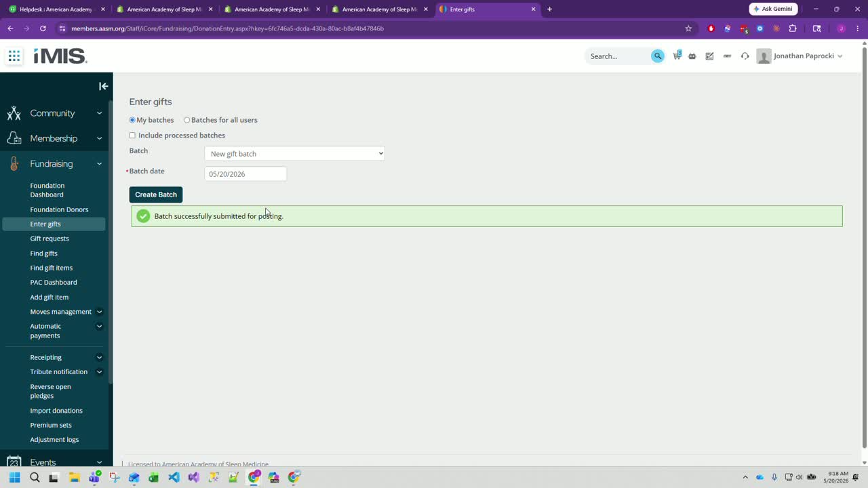
Task: Click the iMIS logo
Action: 60,56
